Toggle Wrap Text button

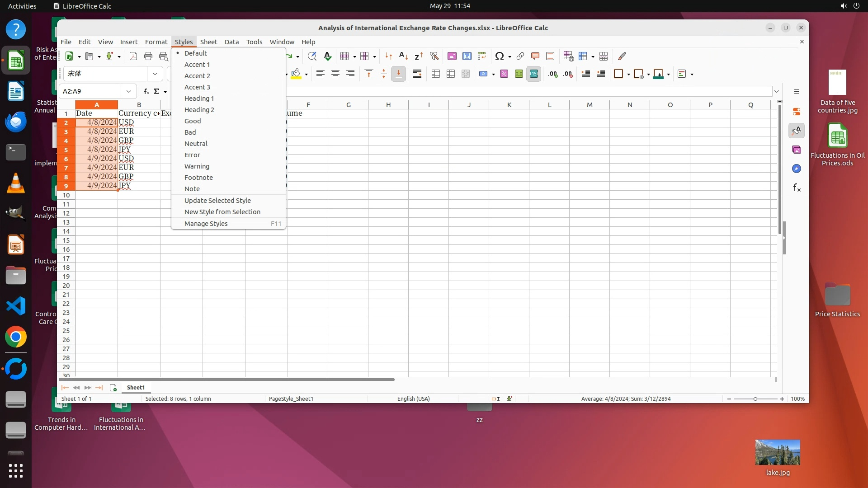click(417, 74)
